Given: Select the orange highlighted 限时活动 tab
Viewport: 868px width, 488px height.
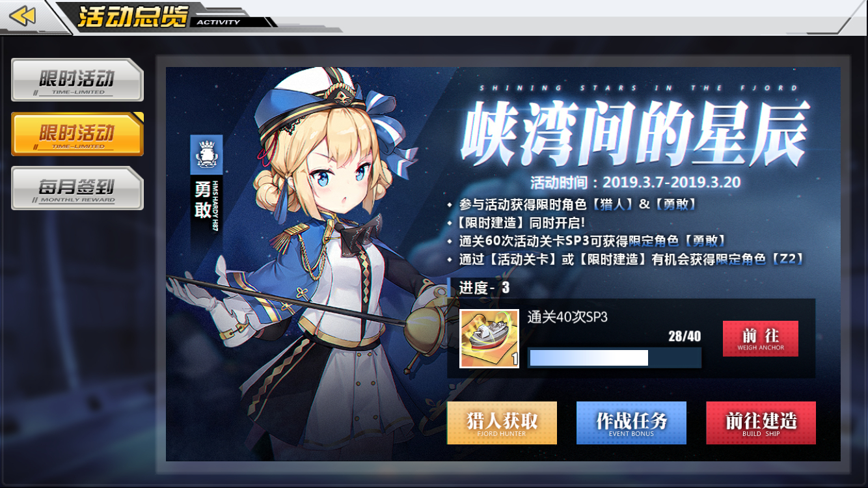Looking at the screenshot, I should [x=77, y=134].
